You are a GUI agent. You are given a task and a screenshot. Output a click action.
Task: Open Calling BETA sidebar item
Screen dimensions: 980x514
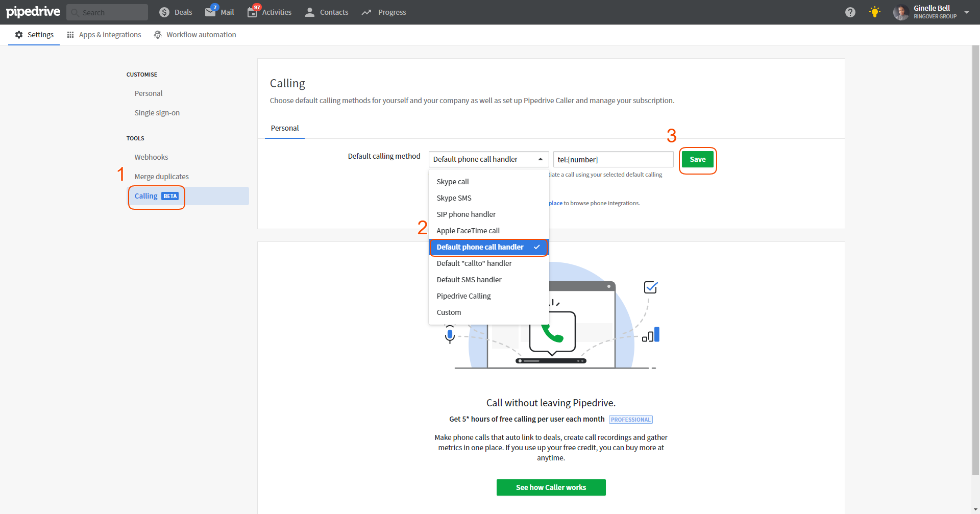point(188,196)
